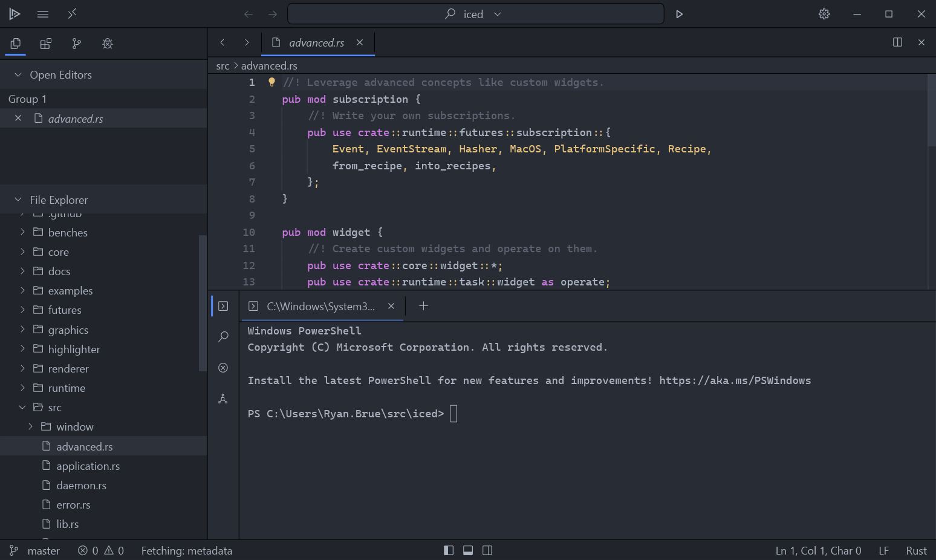Toggle the left panel visibility
Image resolution: width=936 pixels, height=560 pixels.
pos(449,550)
